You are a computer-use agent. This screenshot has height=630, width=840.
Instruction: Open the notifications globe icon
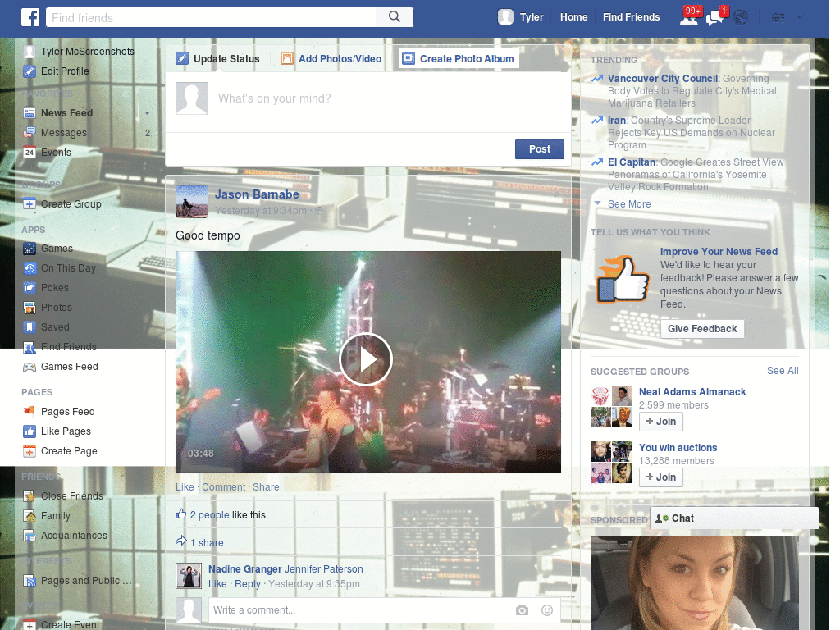741,18
